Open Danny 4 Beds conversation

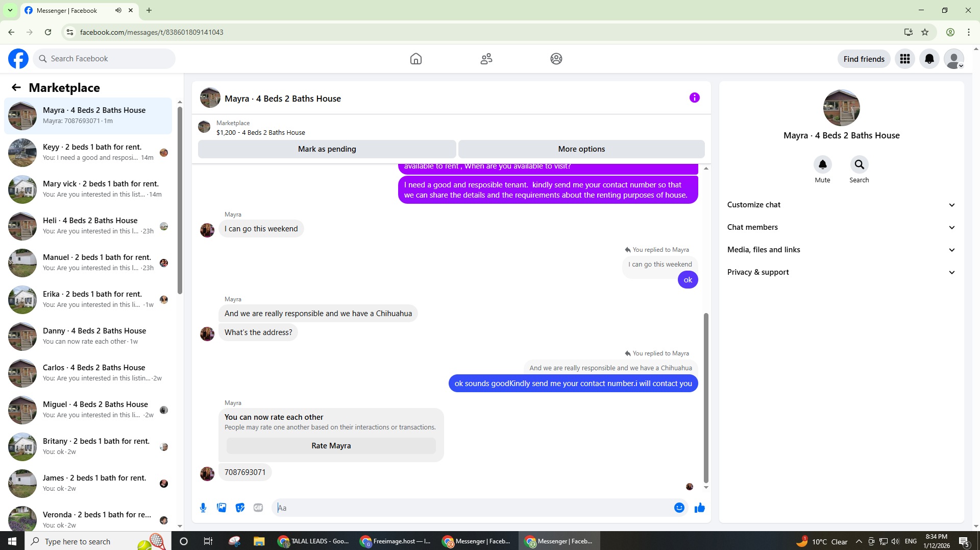[x=88, y=336]
